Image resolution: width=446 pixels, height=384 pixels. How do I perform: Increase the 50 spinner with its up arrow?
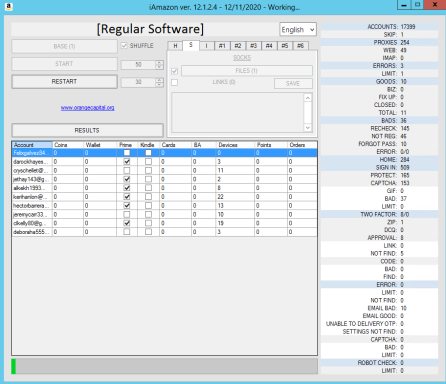click(x=159, y=62)
